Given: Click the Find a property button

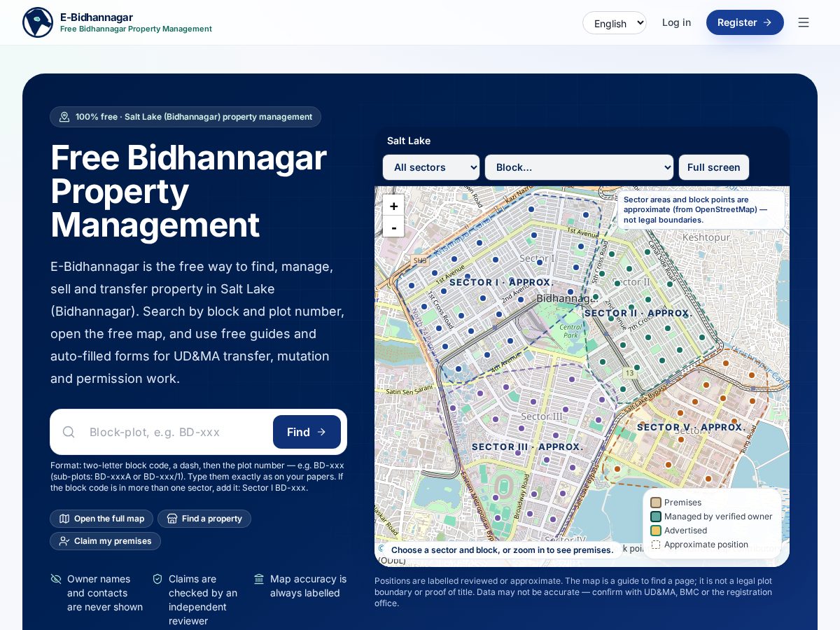Looking at the screenshot, I should click(204, 519).
